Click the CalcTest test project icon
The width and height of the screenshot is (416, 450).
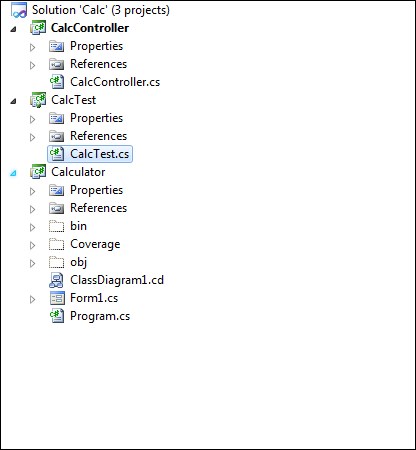pyautogui.click(x=38, y=100)
